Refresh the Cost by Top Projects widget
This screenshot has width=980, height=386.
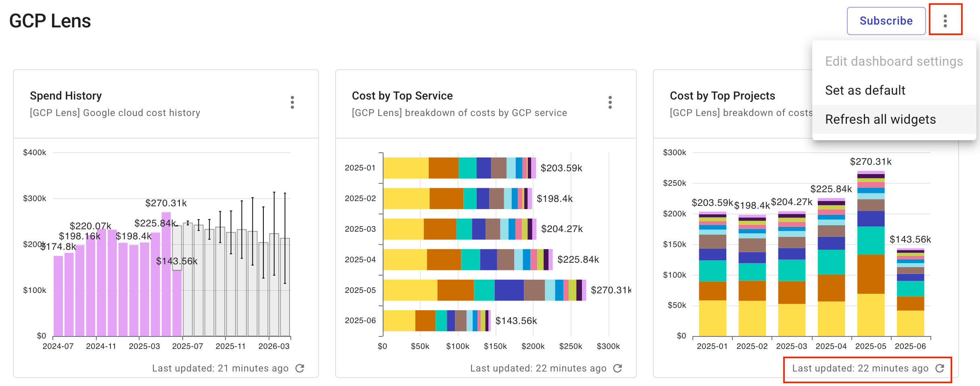coord(940,368)
